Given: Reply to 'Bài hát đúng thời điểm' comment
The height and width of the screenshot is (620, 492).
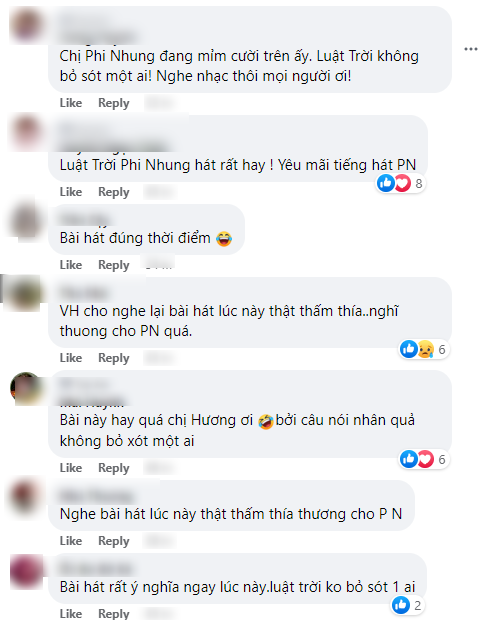Looking at the screenshot, I should (114, 265).
